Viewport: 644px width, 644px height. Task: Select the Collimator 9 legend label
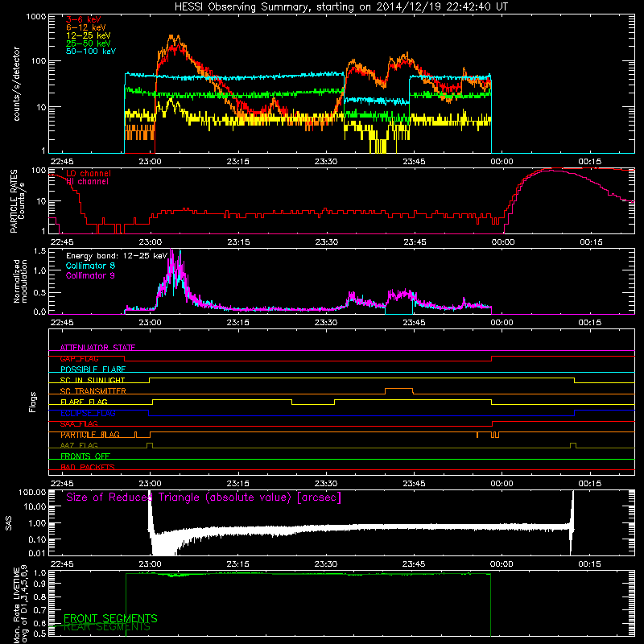(x=90, y=275)
